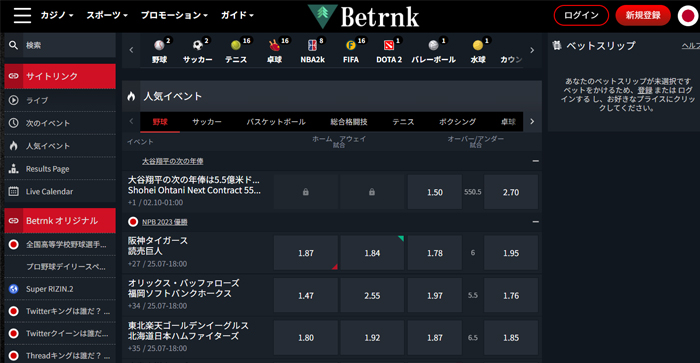Select odds 1.87 for 阪神タイガース
This screenshot has width=700, height=363.
point(305,253)
